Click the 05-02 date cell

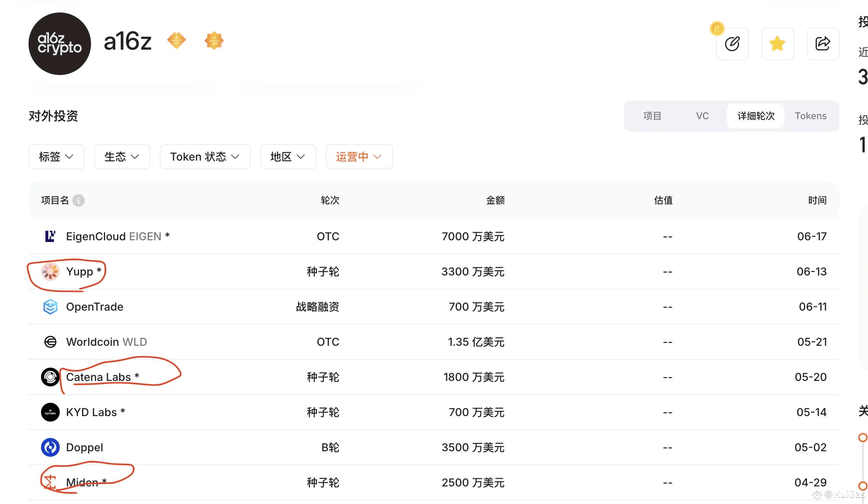tap(811, 447)
